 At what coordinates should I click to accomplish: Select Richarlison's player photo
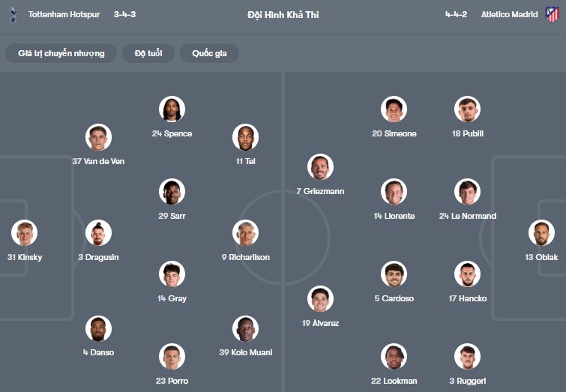pyautogui.click(x=245, y=233)
